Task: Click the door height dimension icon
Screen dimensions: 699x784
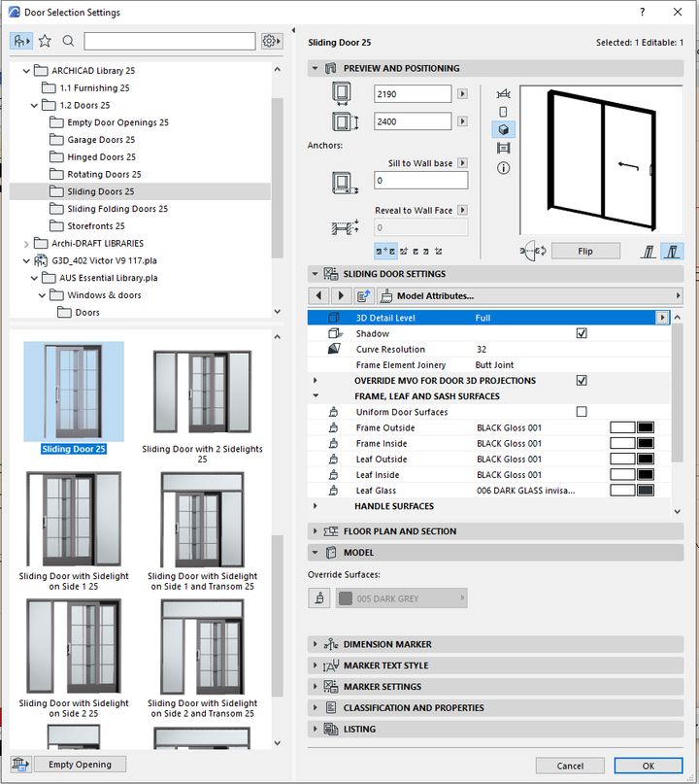Action: point(346,121)
